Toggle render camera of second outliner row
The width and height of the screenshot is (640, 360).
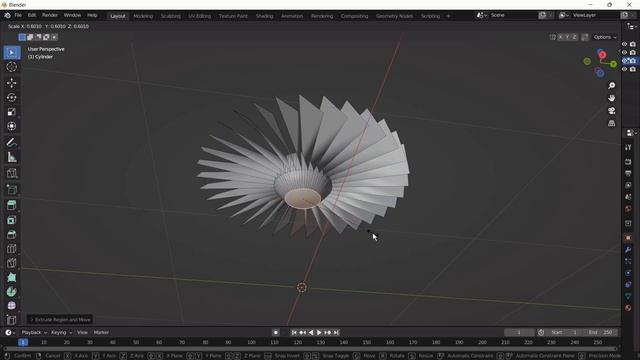pos(633,52)
